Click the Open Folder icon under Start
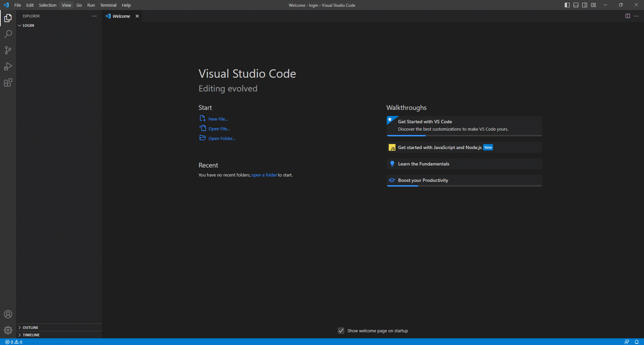Image resolution: width=644 pixels, height=345 pixels. [x=203, y=138]
